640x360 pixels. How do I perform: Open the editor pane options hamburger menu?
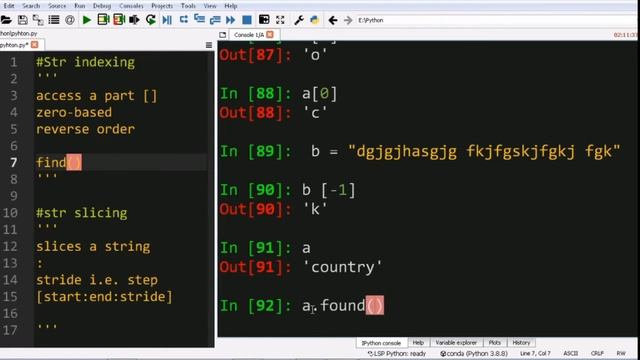click(x=209, y=45)
